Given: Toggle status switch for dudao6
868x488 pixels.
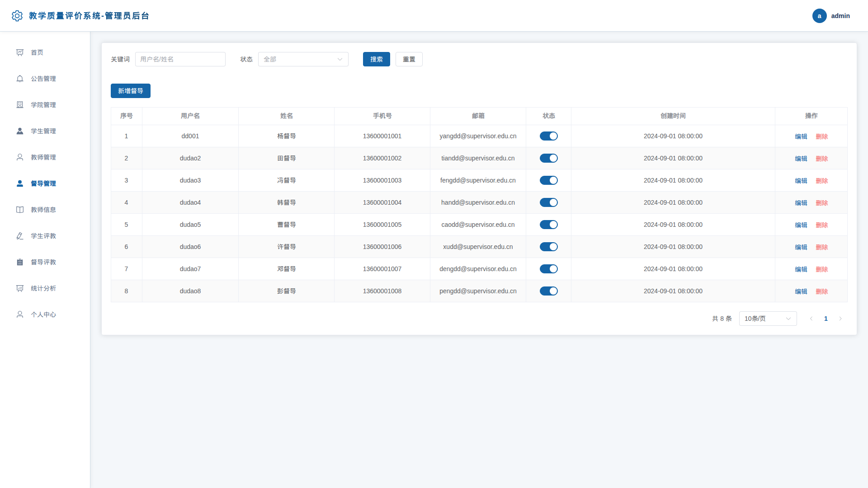Looking at the screenshot, I should click(x=548, y=247).
